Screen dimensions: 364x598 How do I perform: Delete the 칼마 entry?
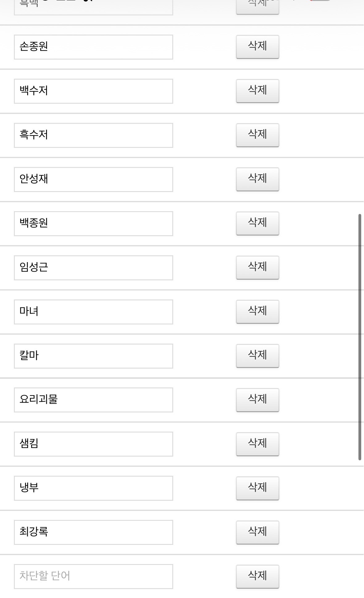(257, 356)
